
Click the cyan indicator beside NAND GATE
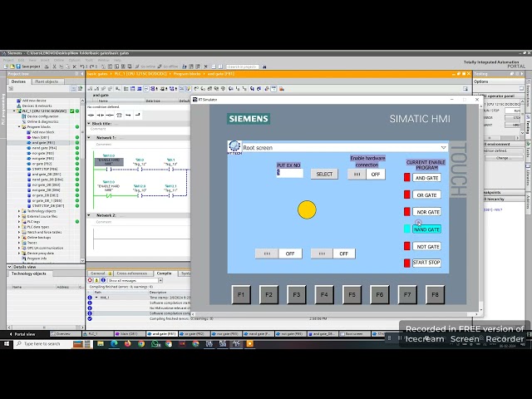click(406, 229)
